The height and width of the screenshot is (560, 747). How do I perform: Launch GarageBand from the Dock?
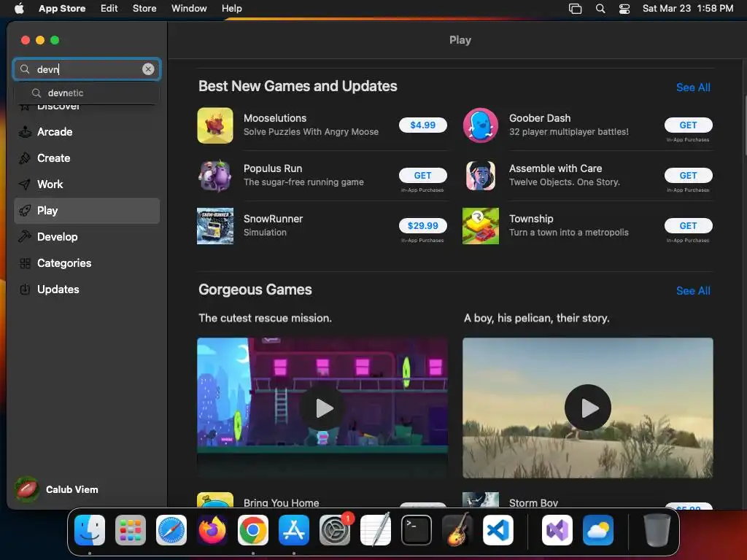(x=457, y=530)
